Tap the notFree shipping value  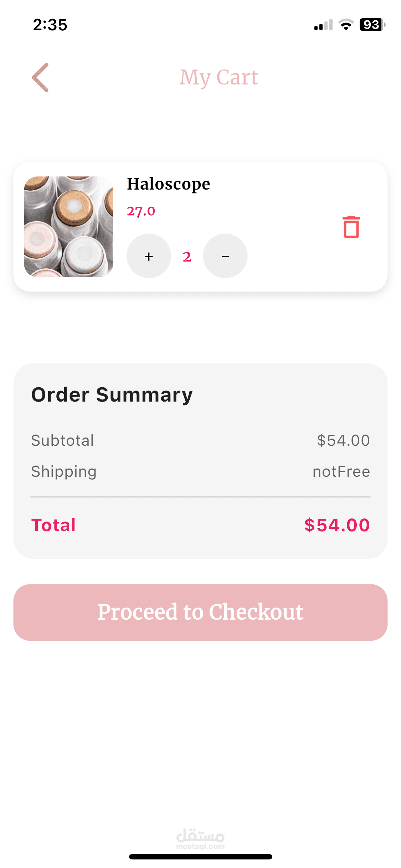pos(341,471)
